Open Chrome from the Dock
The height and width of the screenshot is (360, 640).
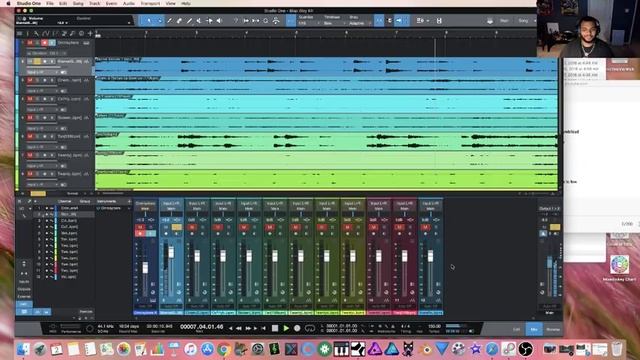coord(223,349)
